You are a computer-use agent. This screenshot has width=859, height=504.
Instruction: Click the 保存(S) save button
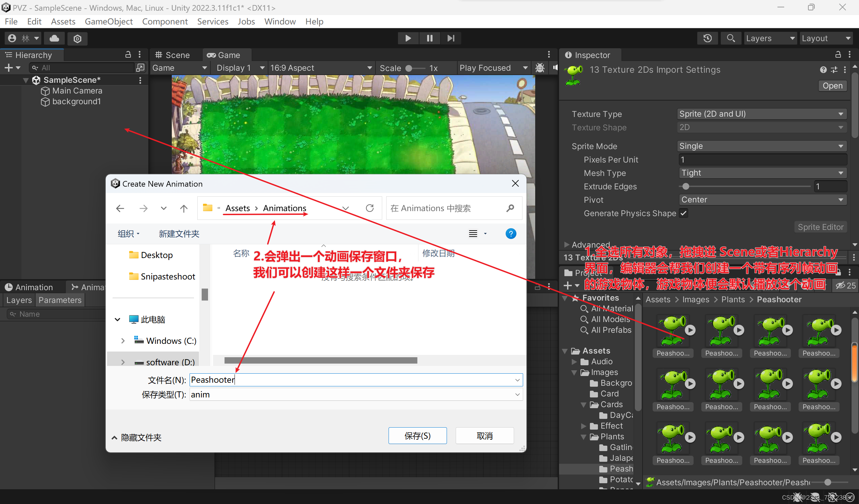pyautogui.click(x=417, y=436)
